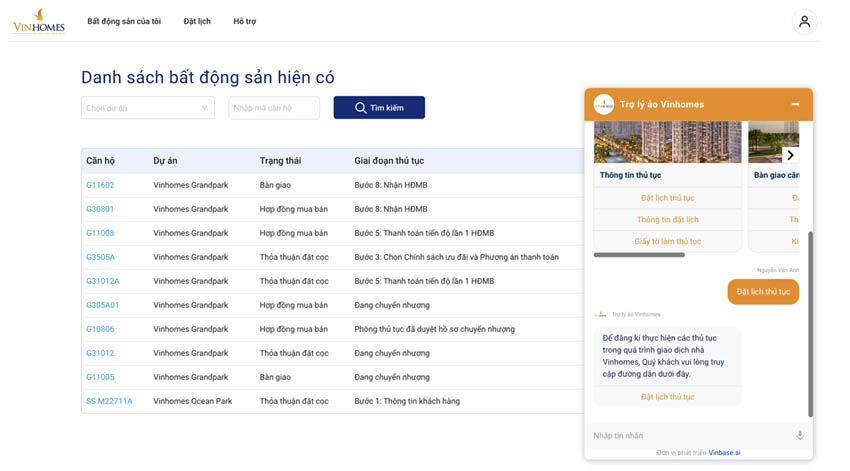Screen dimensions: 850x471
Task: Click the orange Đặt lịch thủ tục user bubble
Action: (x=763, y=292)
